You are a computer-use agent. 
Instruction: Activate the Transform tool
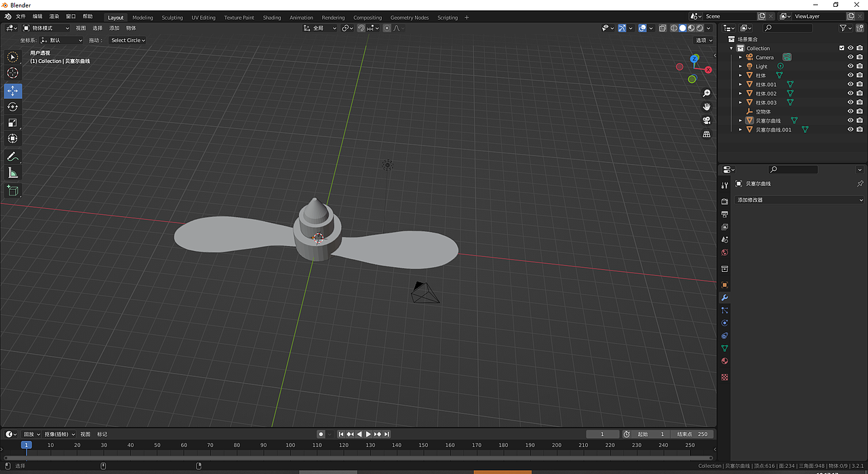[x=13, y=138]
